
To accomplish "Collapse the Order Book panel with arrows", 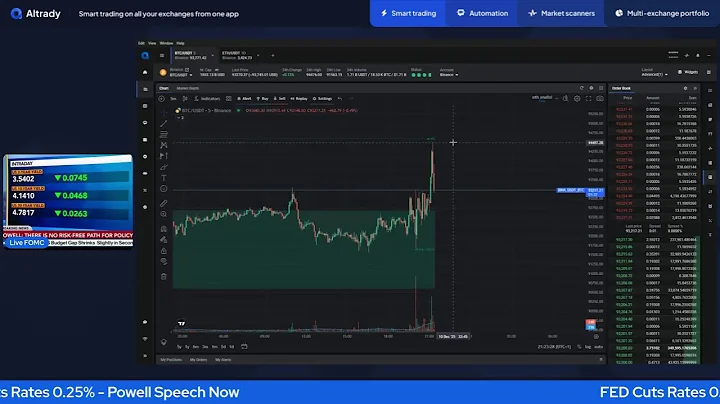I will (695, 88).
